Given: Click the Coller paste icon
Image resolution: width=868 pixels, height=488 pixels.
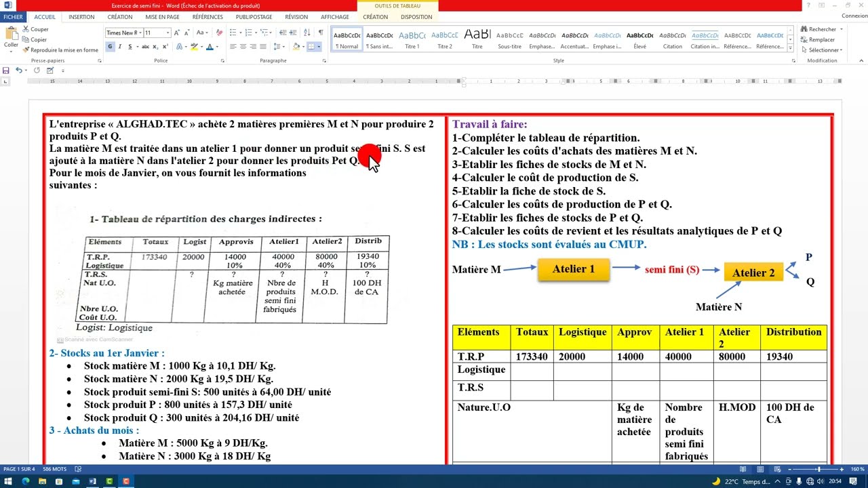Looking at the screenshot, I should 11,32.
